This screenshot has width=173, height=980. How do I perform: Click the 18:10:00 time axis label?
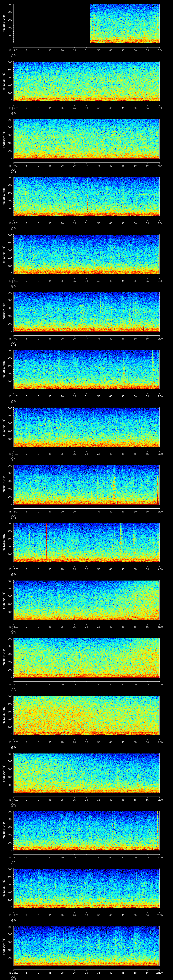click(13, 396)
